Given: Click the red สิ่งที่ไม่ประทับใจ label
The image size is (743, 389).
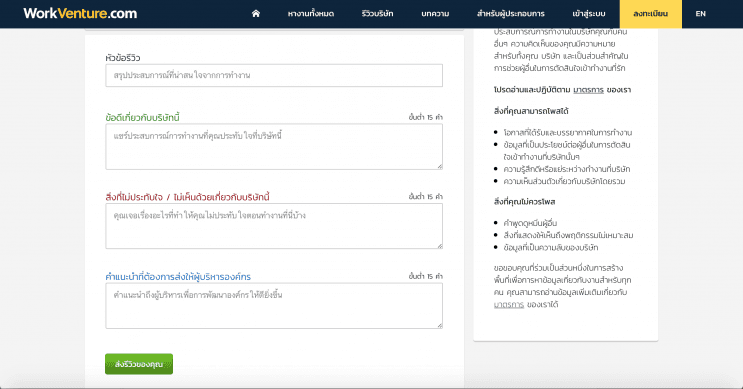Looking at the screenshot, I should click(187, 197).
